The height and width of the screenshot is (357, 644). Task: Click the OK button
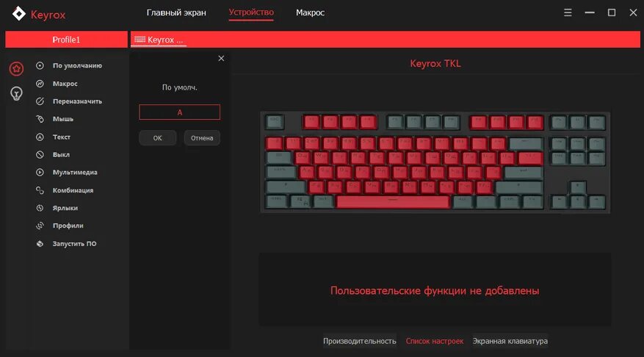158,138
